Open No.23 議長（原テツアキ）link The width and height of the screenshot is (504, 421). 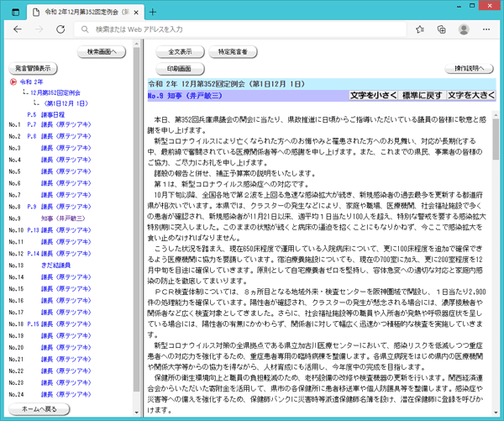[x=66, y=382]
